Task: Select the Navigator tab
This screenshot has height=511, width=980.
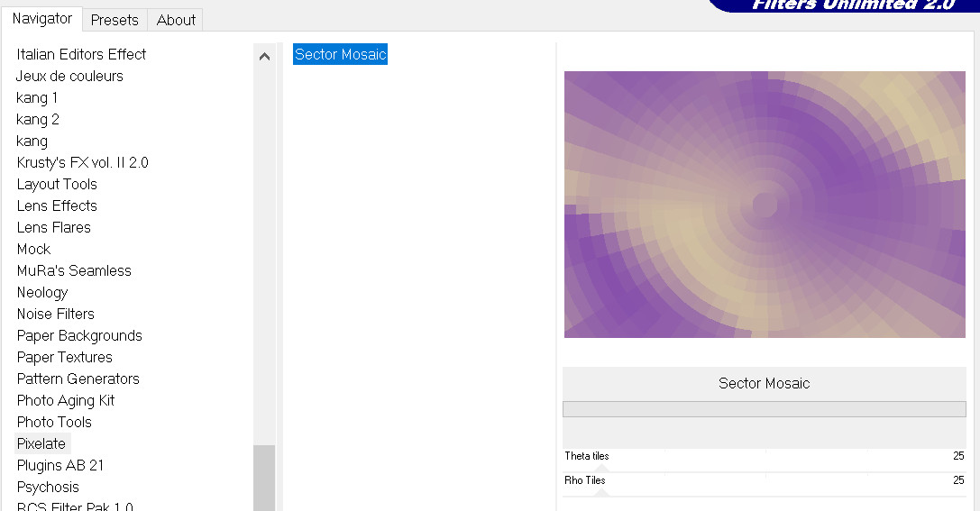Action: click(42, 19)
